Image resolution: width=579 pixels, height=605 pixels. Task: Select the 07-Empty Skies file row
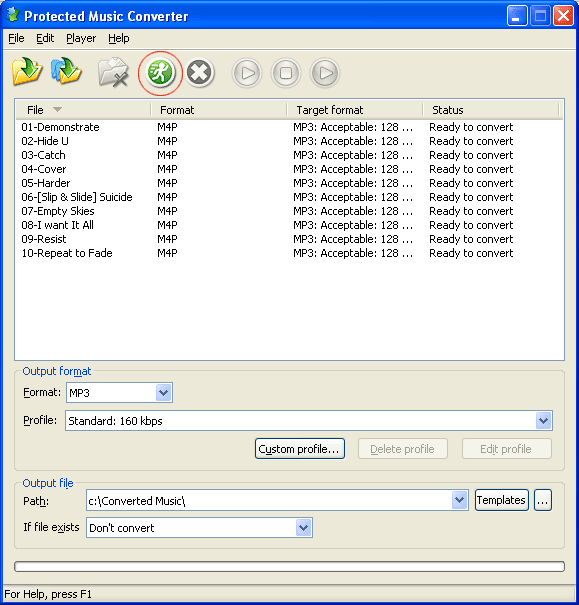pos(289,211)
